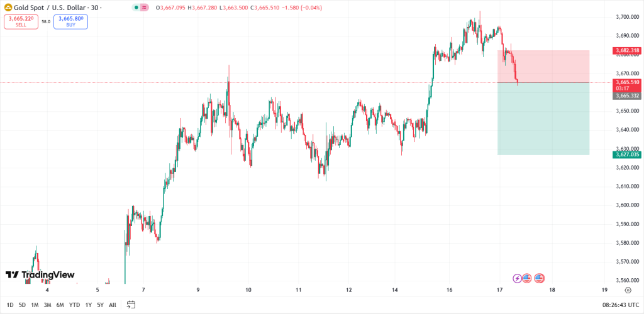Click the first US flag economic event icon

click(x=527, y=278)
